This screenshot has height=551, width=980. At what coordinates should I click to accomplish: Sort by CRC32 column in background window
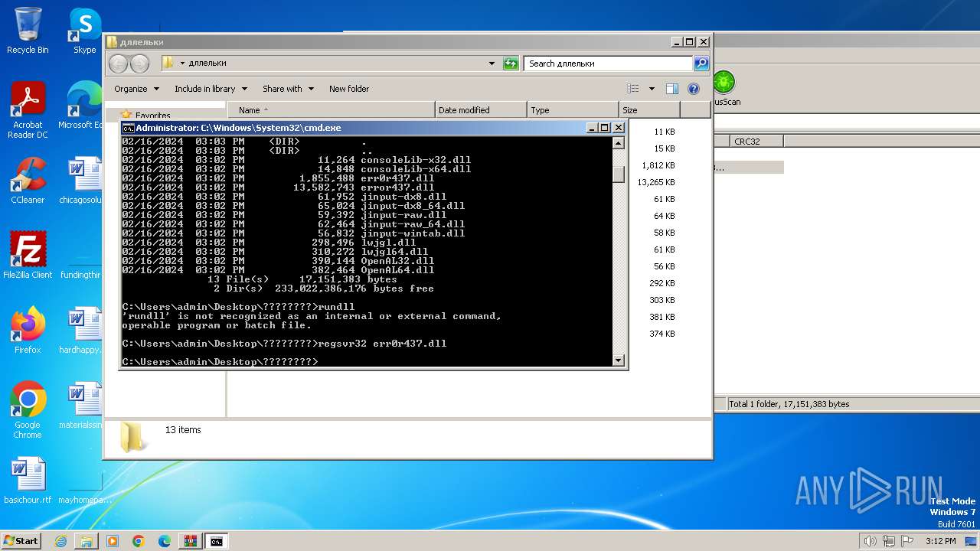756,141
